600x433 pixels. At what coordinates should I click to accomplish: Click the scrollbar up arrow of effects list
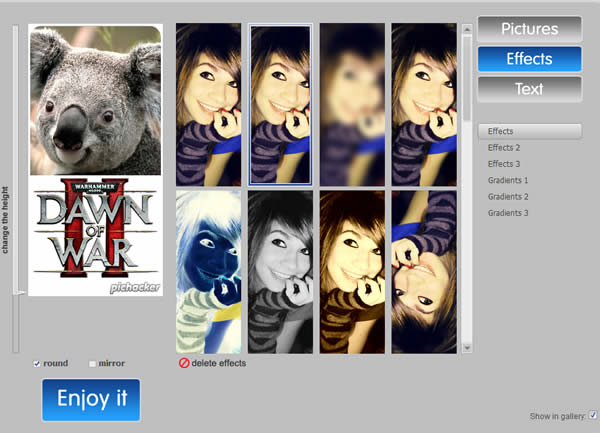pyautogui.click(x=467, y=29)
